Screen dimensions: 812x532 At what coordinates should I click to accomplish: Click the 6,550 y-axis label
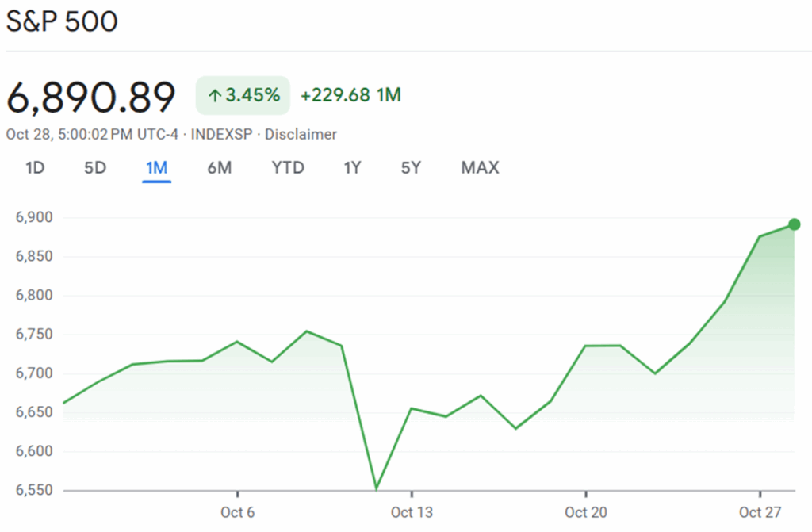[x=32, y=490]
